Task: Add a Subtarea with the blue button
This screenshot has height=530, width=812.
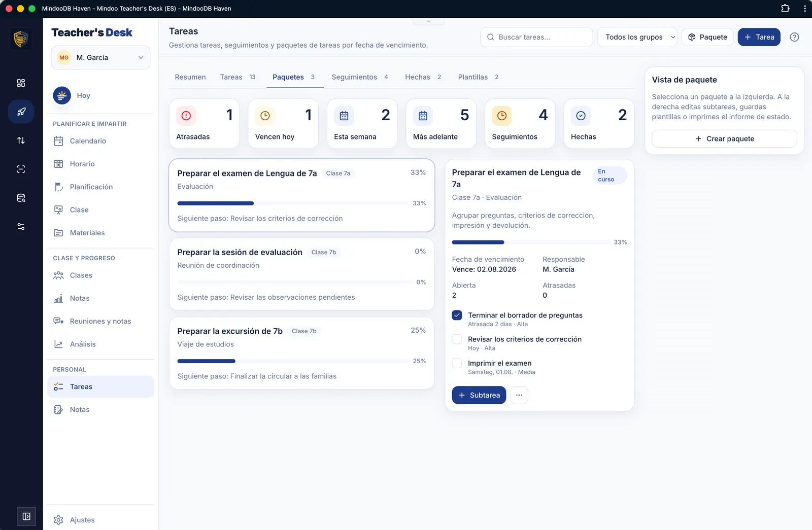Action: click(479, 395)
